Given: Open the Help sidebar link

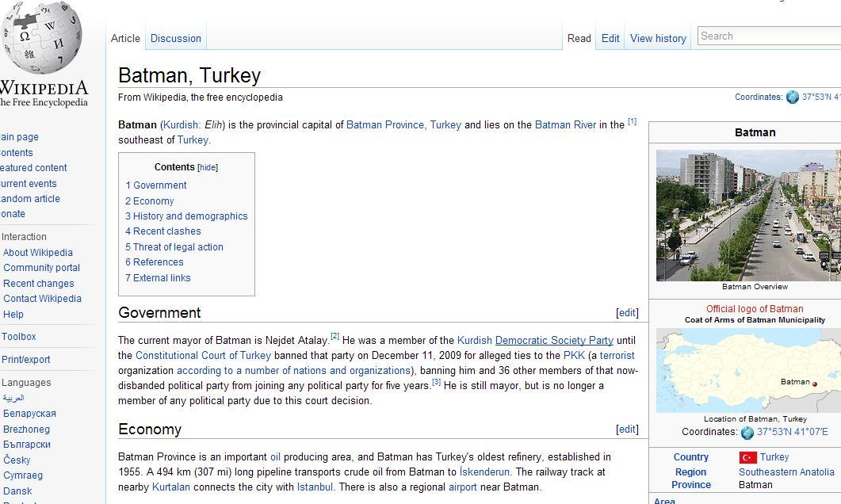Looking at the screenshot, I should click(x=13, y=315).
